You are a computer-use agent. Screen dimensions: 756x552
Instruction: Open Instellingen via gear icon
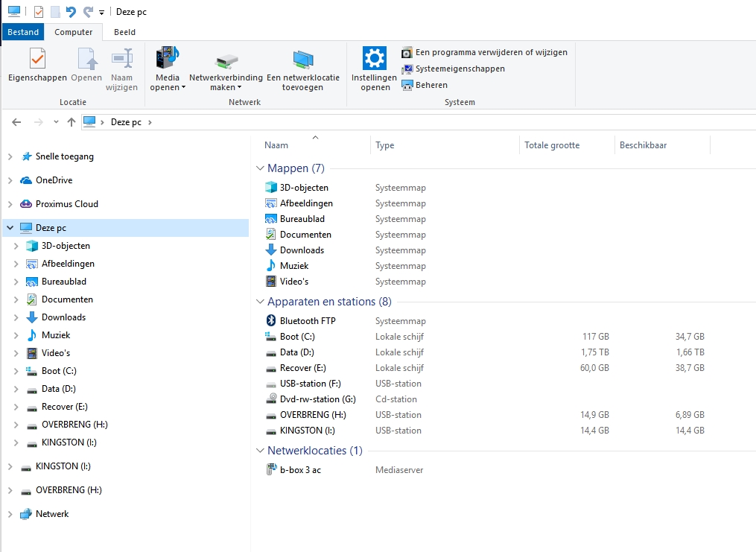click(375, 58)
